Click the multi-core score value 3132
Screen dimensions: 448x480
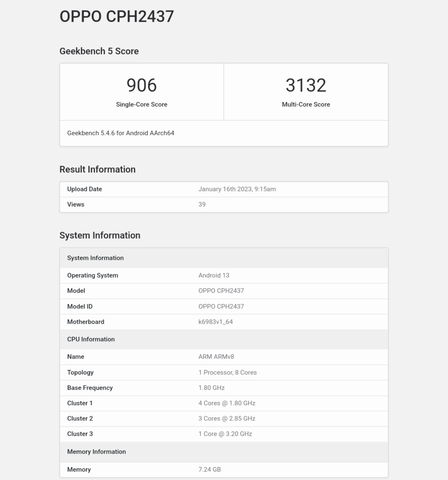(x=306, y=85)
